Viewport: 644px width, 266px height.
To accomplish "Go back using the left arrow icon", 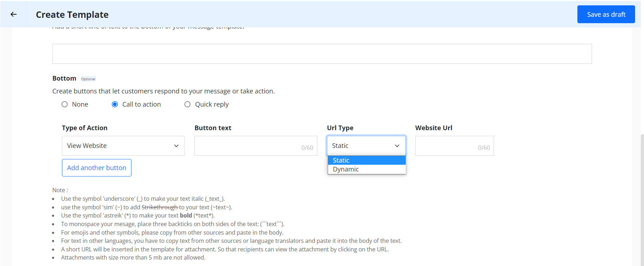I will [14, 14].
